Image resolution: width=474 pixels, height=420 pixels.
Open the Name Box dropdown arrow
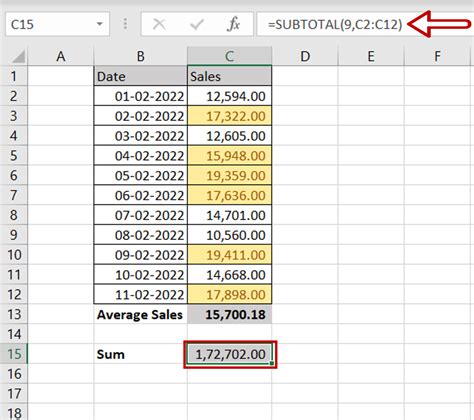(x=99, y=24)
